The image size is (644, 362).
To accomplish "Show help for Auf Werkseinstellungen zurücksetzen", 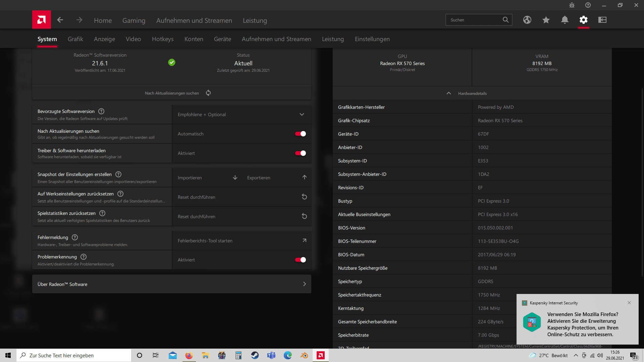I will 120,194.
